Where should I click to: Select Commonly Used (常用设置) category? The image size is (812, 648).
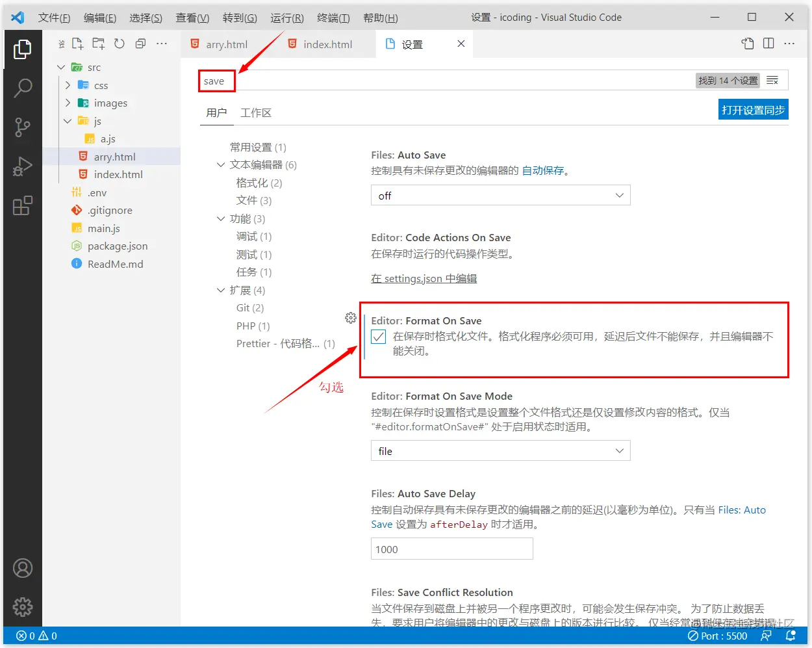(258, 148)
